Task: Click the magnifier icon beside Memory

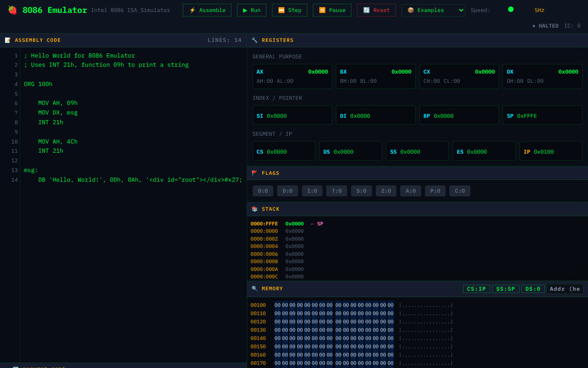Action: pos(254,289)
